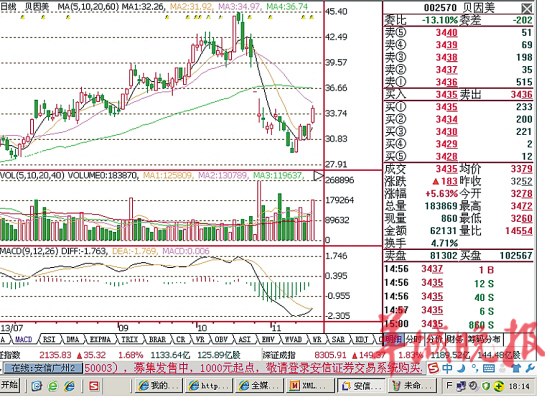
Task: Click the 在线:安信广州2 status button
Action: pos(43,368)
